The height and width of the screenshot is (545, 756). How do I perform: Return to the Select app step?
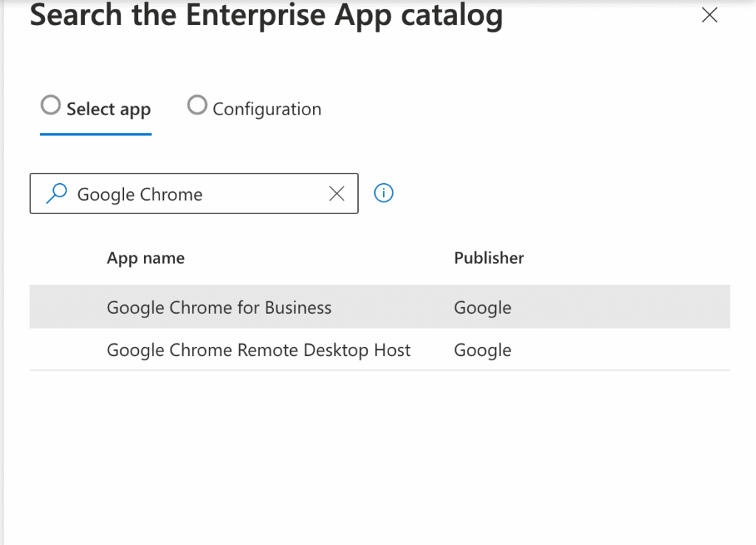(109, 109)
